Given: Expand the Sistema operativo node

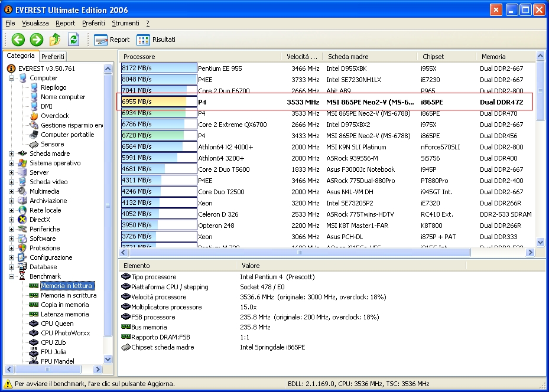Looking at the screenshot, I should pyautogui.click(x=12, y=163).
